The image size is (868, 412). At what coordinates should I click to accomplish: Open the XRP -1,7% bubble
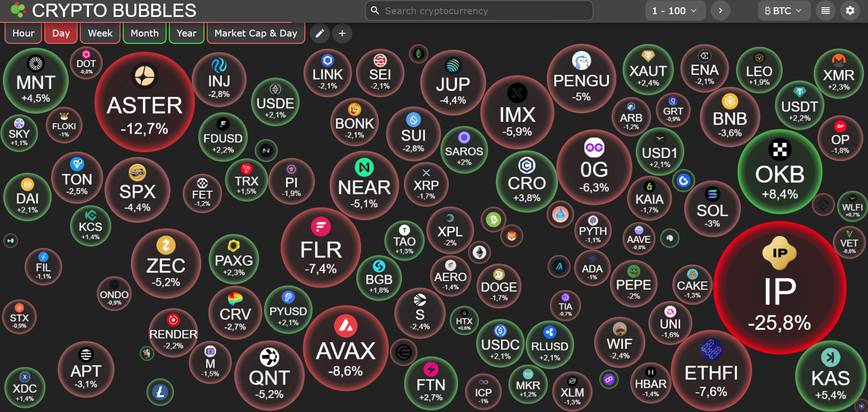426,184
